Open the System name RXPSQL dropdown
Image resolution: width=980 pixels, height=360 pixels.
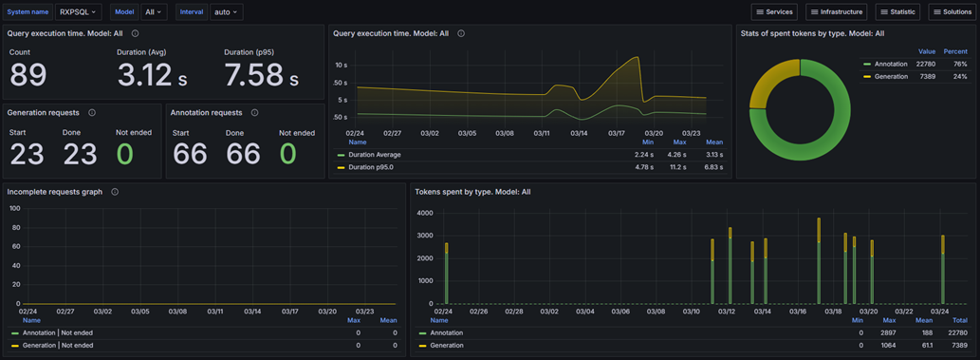78,12
